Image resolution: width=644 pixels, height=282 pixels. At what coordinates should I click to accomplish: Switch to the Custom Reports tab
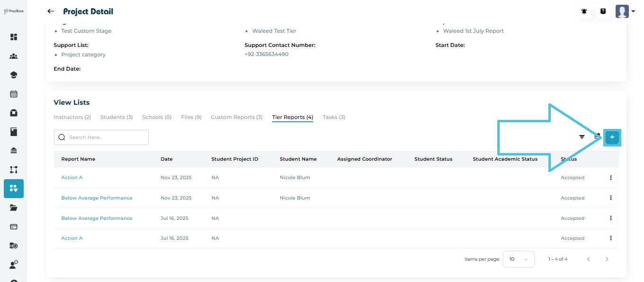[237, 117]
